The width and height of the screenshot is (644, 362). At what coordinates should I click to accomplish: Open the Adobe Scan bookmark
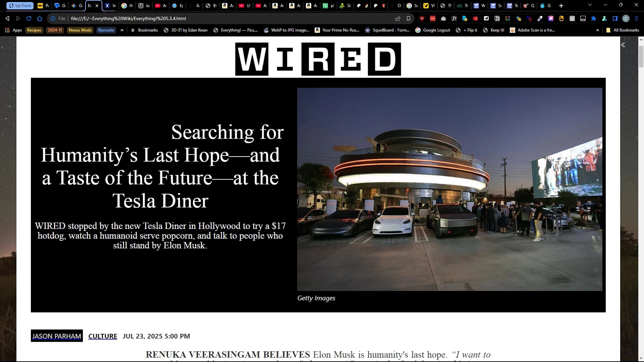(532, 30)
